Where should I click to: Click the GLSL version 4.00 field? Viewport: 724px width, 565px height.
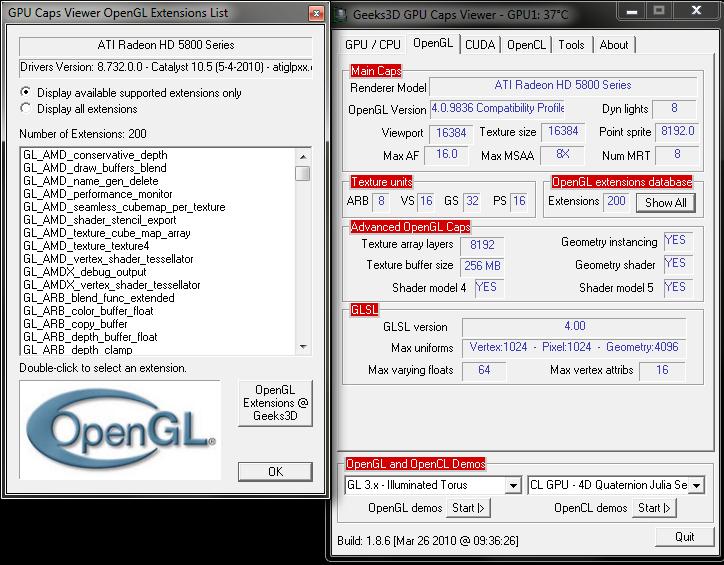coord(574,326)
